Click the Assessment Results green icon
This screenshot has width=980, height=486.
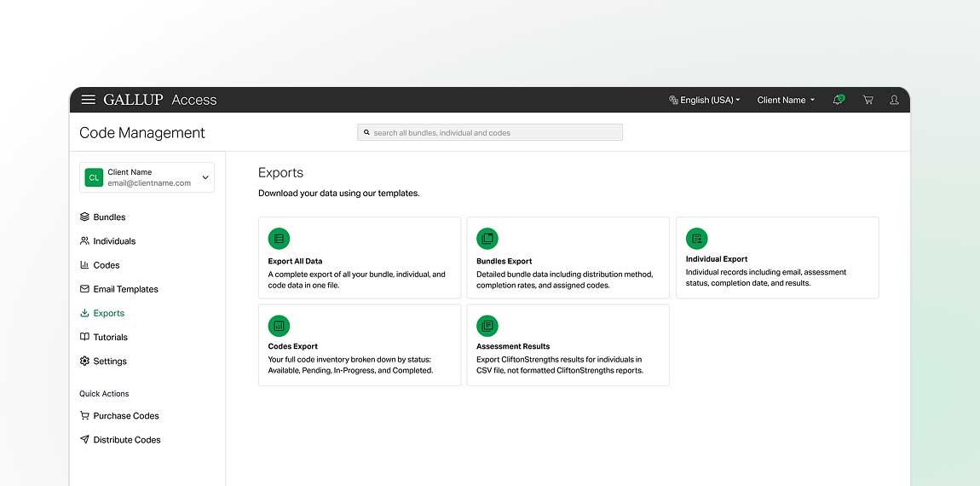pos(487,326)
